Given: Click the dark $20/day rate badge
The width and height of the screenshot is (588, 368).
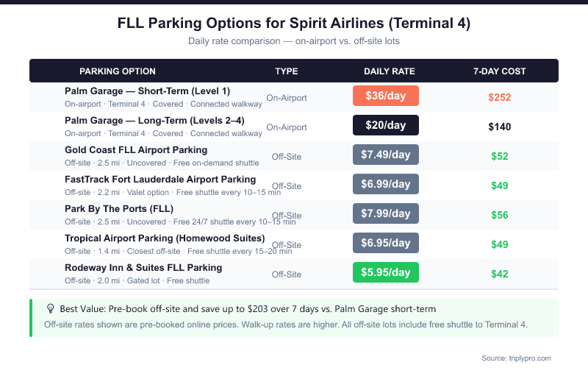Looking at the screenshot, I should click(x=386, y=126).
